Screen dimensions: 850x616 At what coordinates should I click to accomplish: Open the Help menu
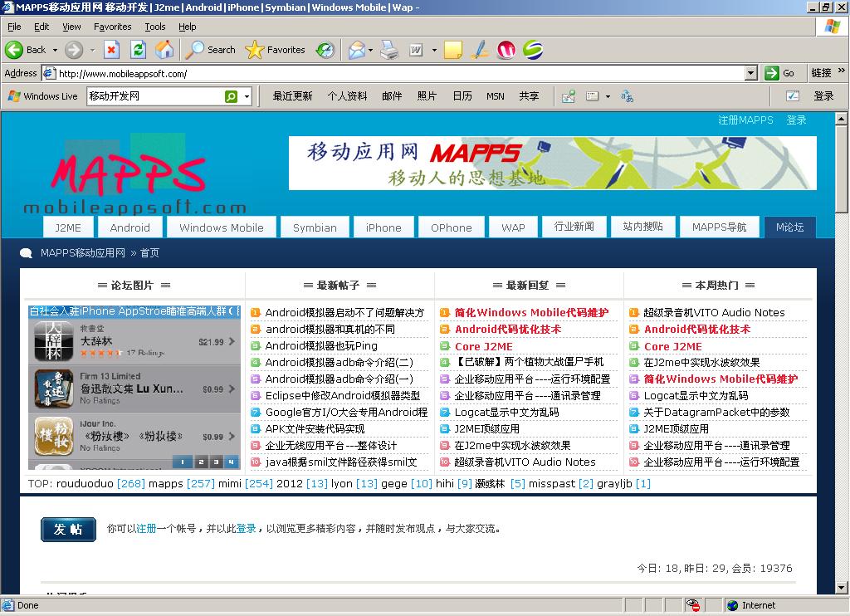click(x=187, y=27)
